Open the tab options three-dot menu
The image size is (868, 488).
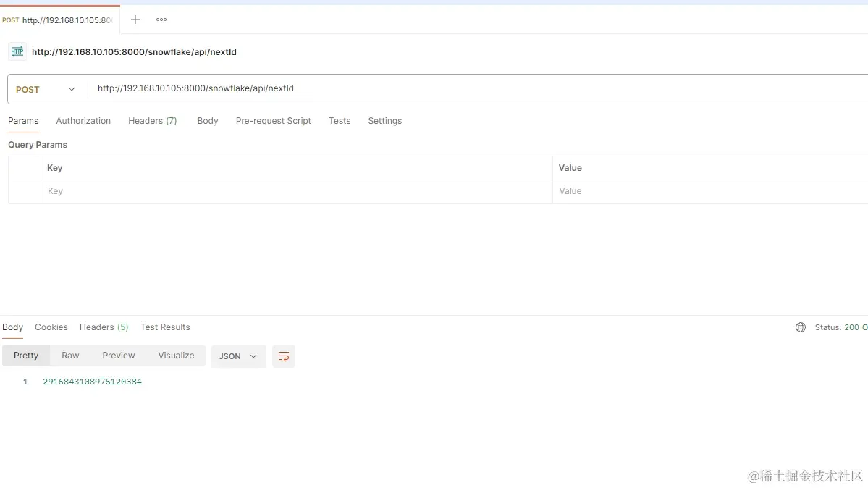[x=161, y=20]
